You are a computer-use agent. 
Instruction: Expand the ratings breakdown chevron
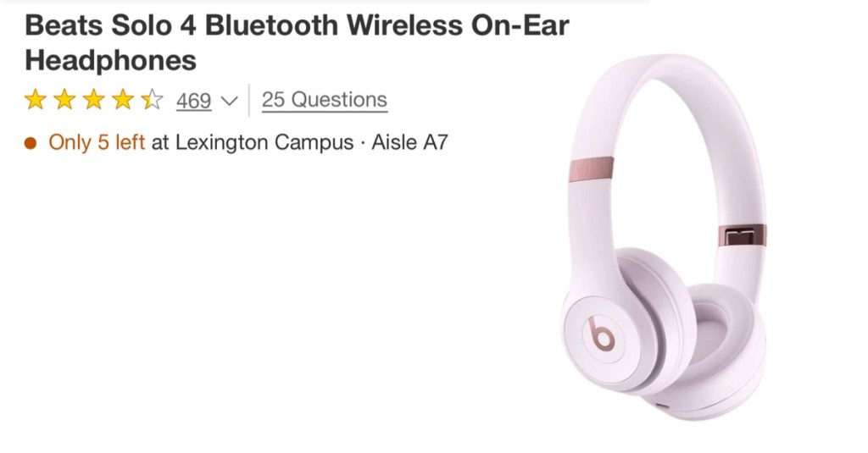(x=229, y=102)
